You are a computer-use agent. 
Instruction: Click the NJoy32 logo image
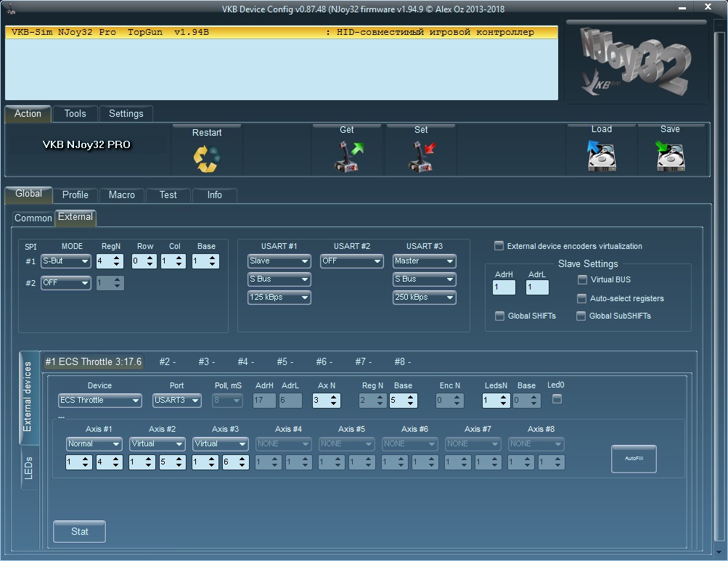(x=637, y=64)
